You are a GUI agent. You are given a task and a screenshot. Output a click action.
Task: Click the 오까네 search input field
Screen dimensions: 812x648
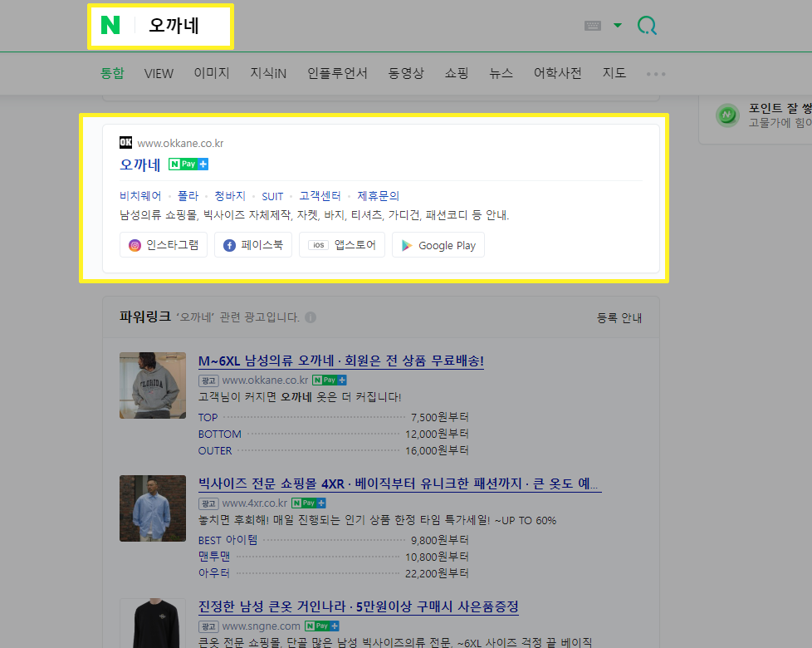click(x=174, y=26)
